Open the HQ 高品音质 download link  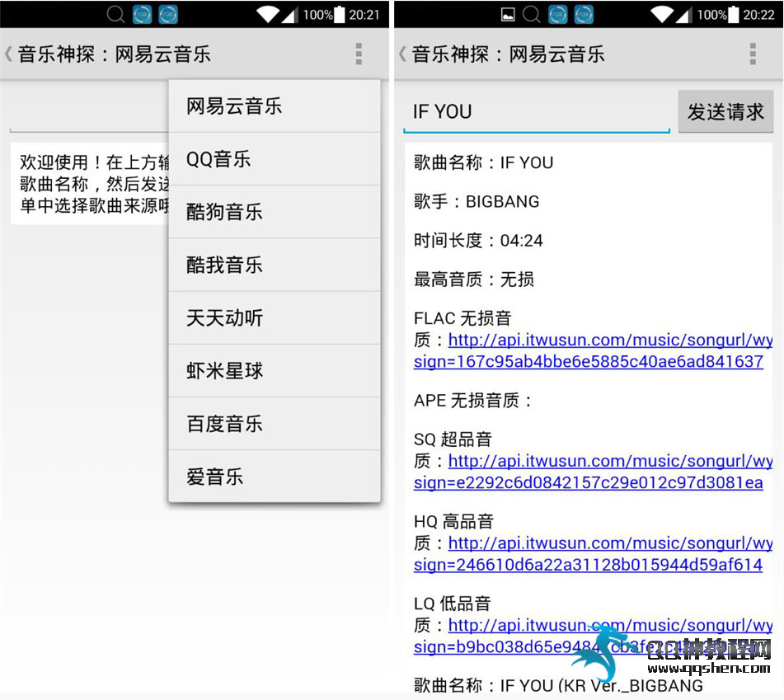tap(593, 553)
